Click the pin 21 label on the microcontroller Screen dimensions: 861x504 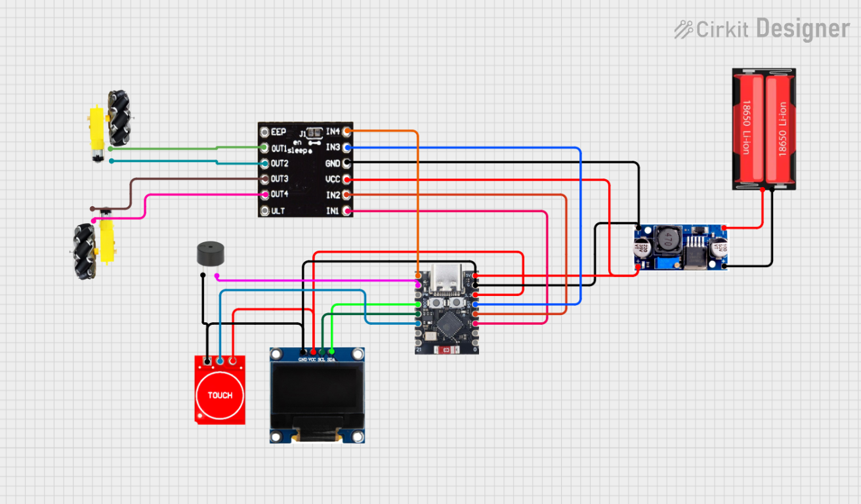pyautogui.click(x=419, y=350)
